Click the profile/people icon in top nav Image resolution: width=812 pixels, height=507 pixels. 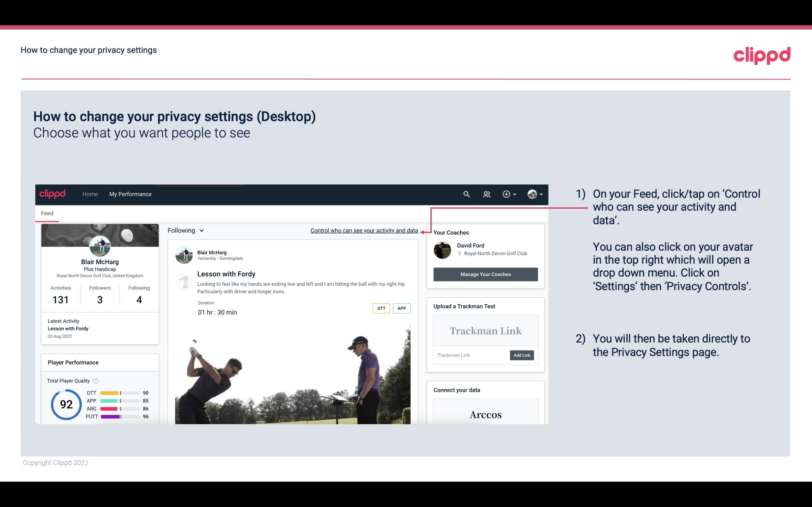point(487,194)
